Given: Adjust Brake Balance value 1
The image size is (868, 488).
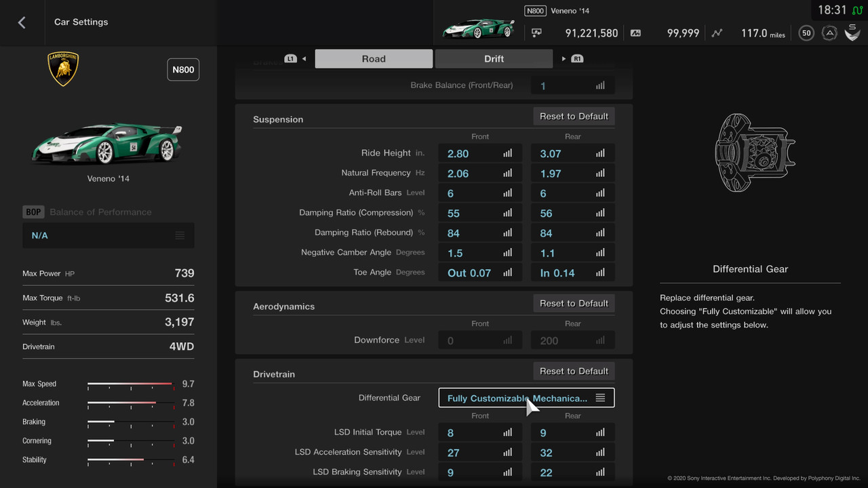Looking at the screenshot, I should pos(573,86).
